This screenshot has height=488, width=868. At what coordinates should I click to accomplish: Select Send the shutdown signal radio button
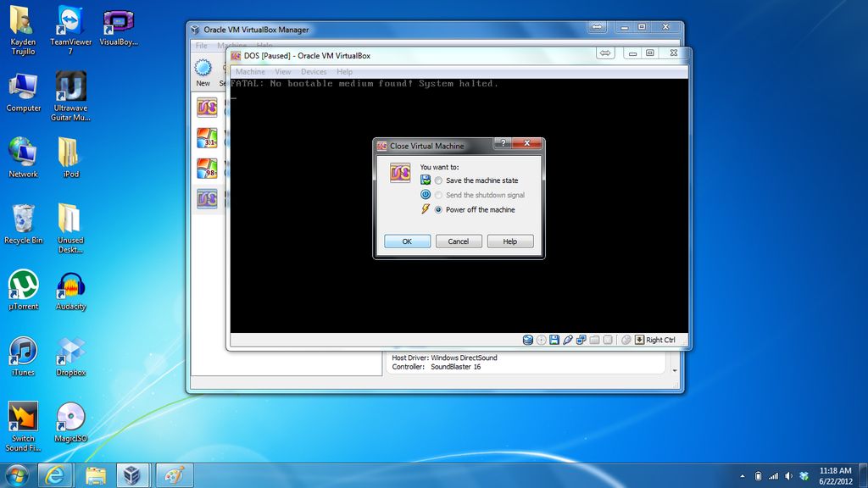[438, 196]
